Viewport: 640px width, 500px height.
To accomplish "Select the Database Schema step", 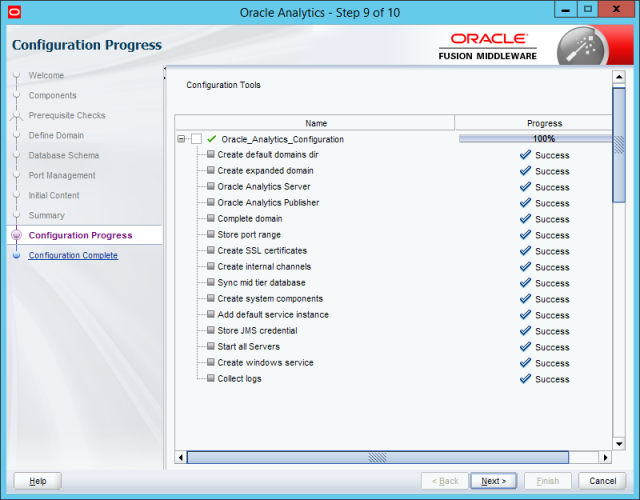I will click(64, 156).
